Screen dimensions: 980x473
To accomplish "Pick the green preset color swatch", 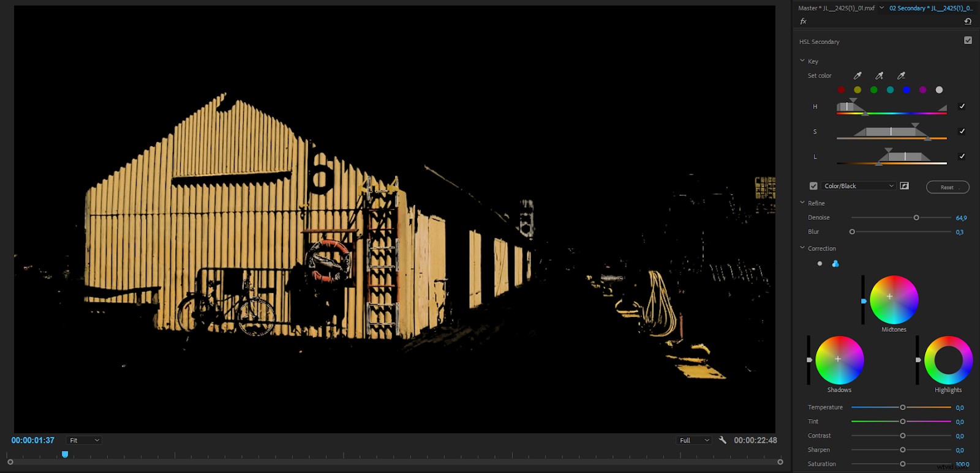I will tap(874, 90).
